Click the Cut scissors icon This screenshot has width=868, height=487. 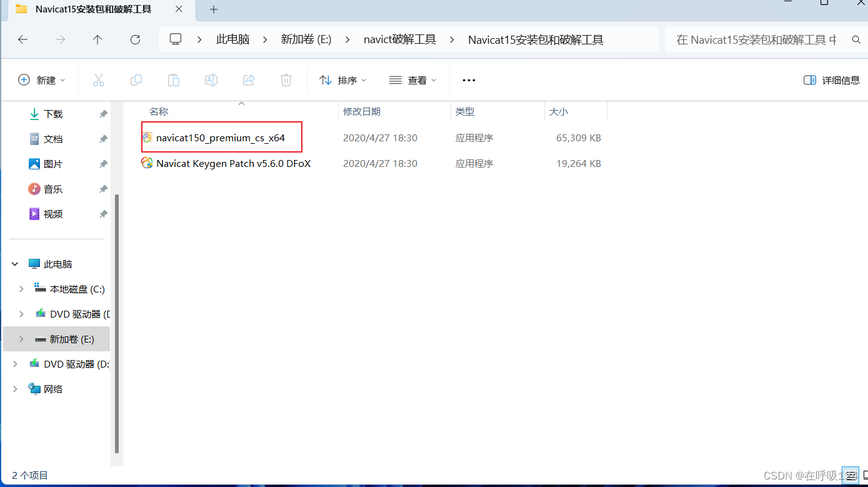[99, 80]
